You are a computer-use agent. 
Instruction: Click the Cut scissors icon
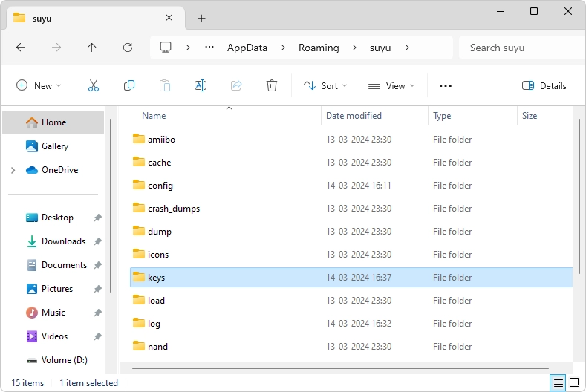coord(94,86)
